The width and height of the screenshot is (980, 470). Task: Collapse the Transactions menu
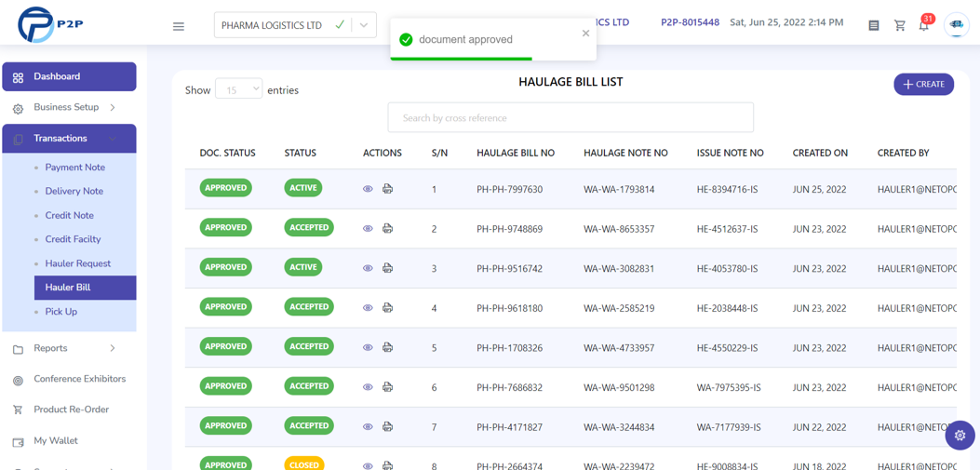tap(70, 138)
